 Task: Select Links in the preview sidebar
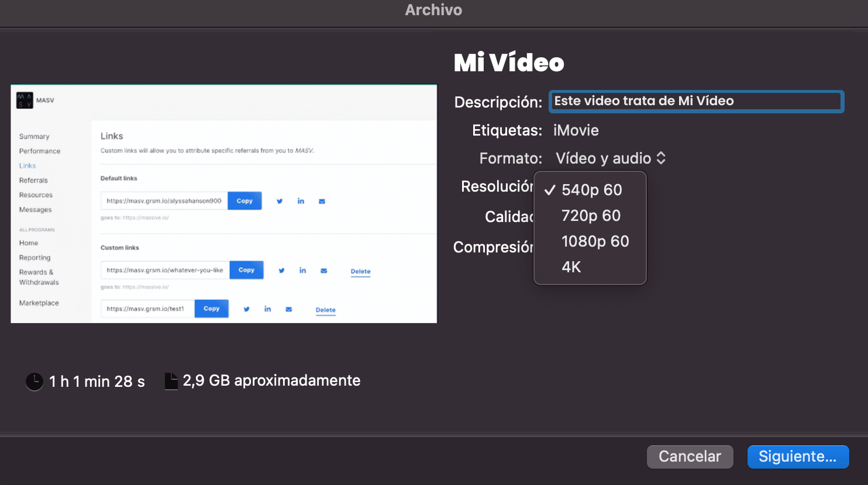[27, 165]
